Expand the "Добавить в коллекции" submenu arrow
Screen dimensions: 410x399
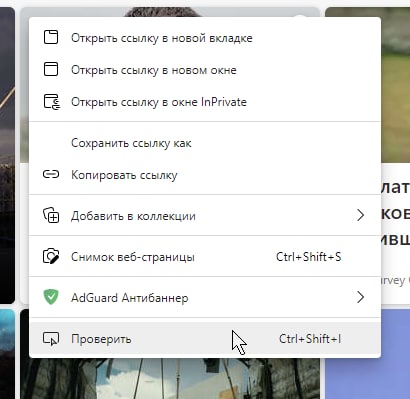click(360, 215)
